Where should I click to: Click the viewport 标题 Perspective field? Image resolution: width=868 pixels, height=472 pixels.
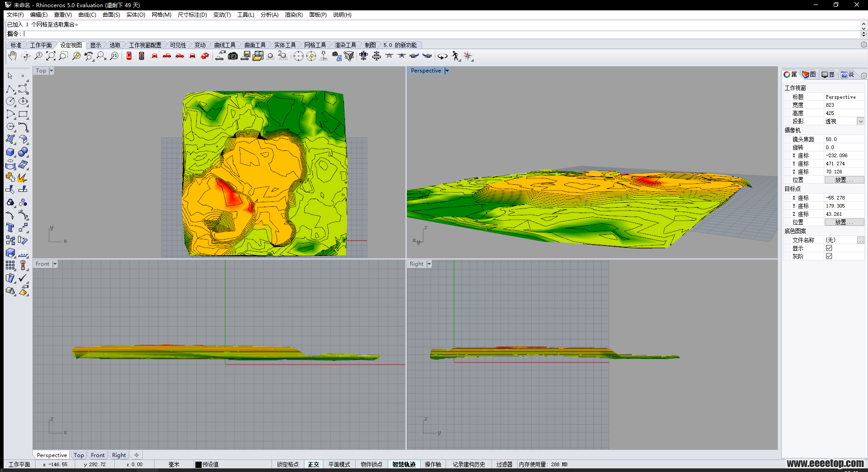[844, 97]
